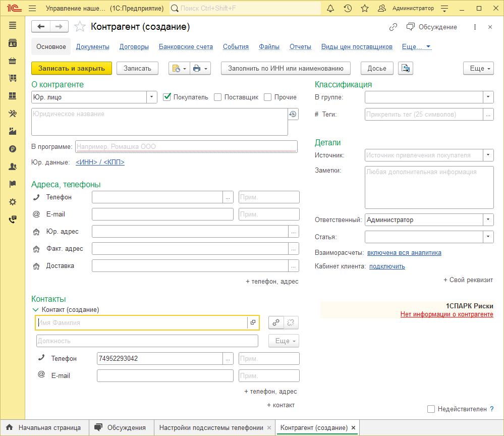Click the back arrow navigation button
This screenshot has height=436, width=504.
click(x=41, y=27)
